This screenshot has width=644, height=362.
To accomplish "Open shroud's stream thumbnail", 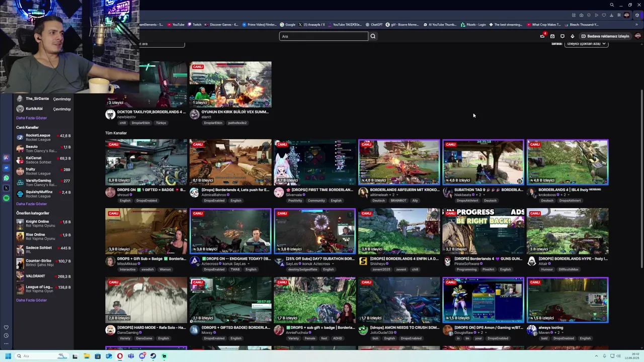I will pyautogui.click(x=146, y=162).
